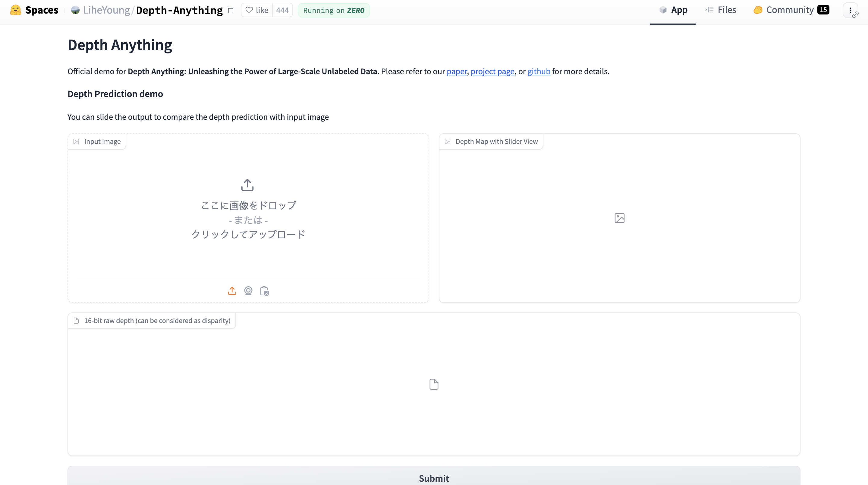The width and height of the screenshot is (868, 485).
Task: Open the Depth-Anything repository name link
Action: pyautogui.click(x=179, y=10)
